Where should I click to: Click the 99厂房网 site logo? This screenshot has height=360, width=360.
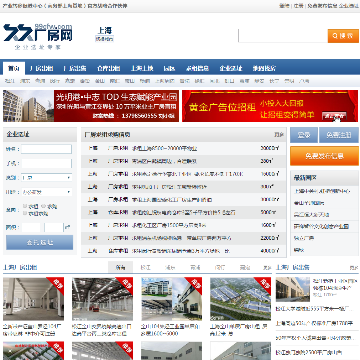[38, 36]
